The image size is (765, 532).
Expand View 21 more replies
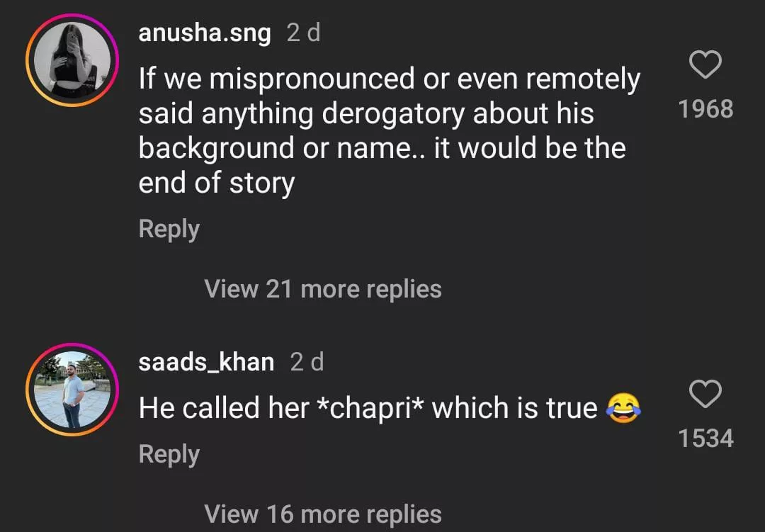coord(322,288)
